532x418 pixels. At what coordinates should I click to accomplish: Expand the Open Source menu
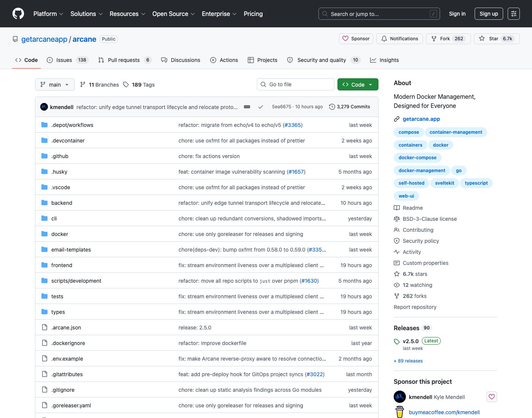click(x=173, y=14)
